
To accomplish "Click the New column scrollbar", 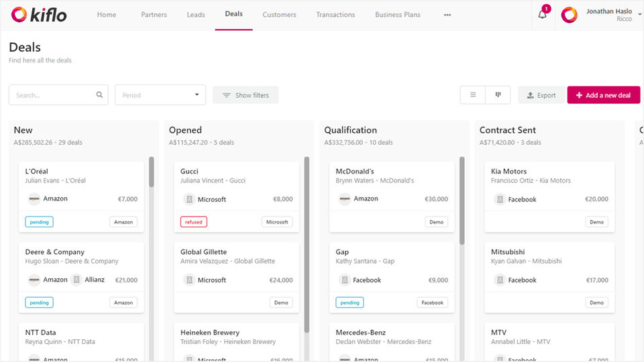I will point(152,172).
